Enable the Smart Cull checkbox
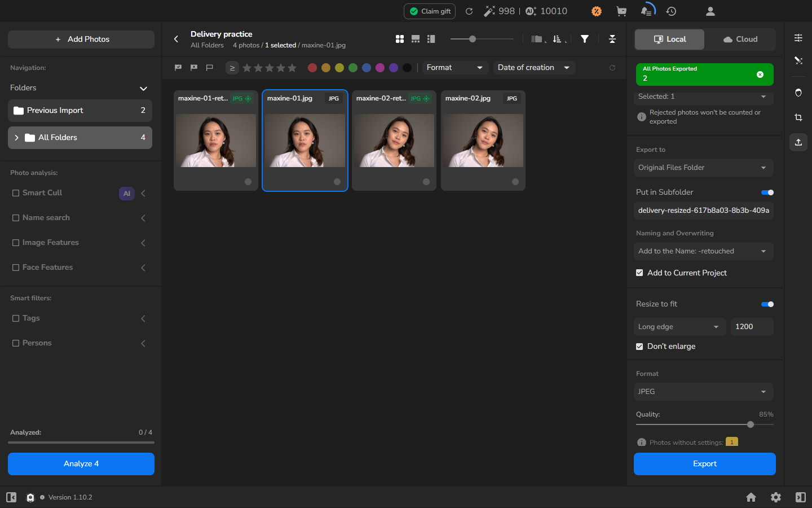Image resolution: width=812 pixels, height=508 pixels. 16,193
